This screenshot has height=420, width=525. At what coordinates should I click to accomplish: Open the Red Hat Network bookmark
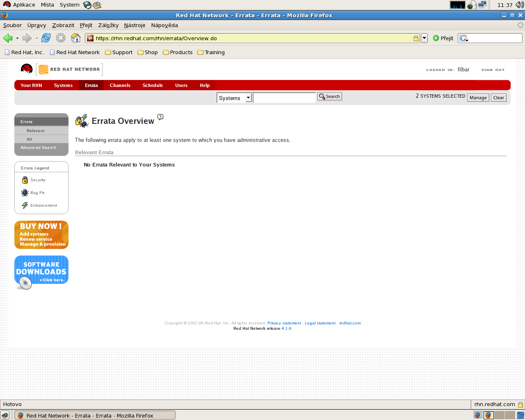pyautogui.click(x=75, y=52)
